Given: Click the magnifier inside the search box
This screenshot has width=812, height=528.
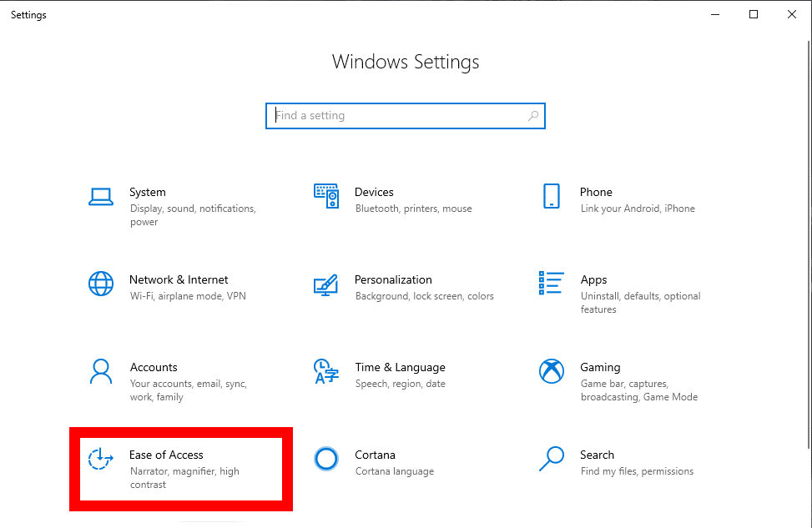Looking at the screenshot, I should [x=533, y=116].
